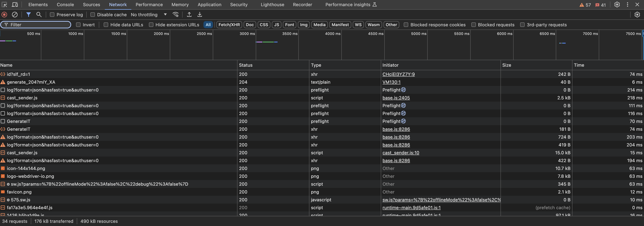Enable Hide data URLs
Viewport: 644px width, 226px height.
click(x=106, y=24)
